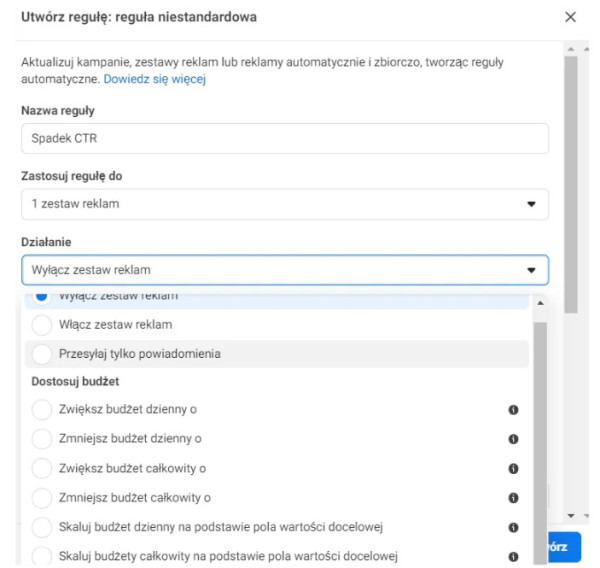
Task: Click info icon beside Skaluj budżet dzienny option
Action: [513, 527]
